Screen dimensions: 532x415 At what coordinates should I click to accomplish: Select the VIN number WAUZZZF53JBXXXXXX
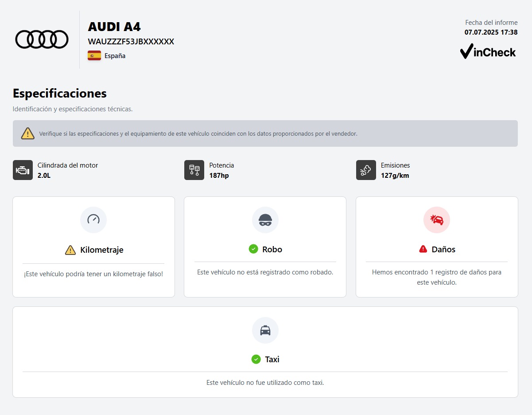pyautogui.click(x=131, y=42)
